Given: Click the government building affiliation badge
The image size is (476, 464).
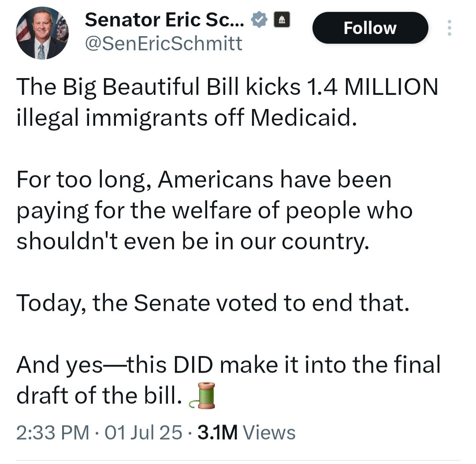Looking at the screenshot, I should [x=282, y=20].
